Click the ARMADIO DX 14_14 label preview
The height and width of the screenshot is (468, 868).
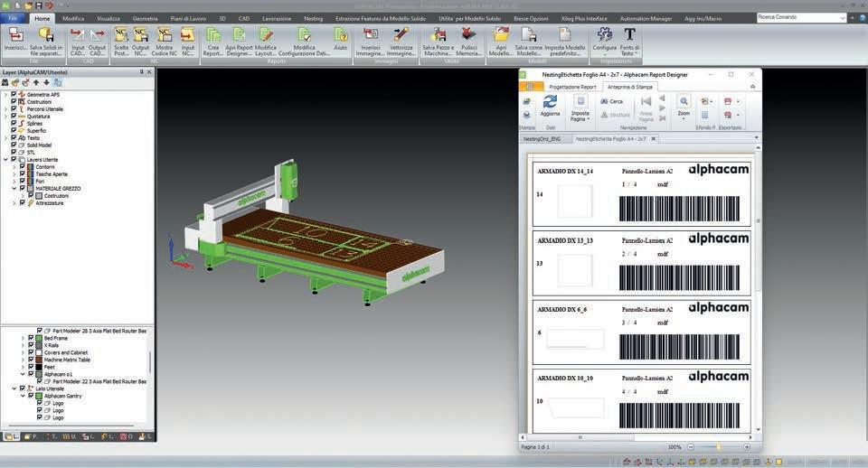coord(641,193)
